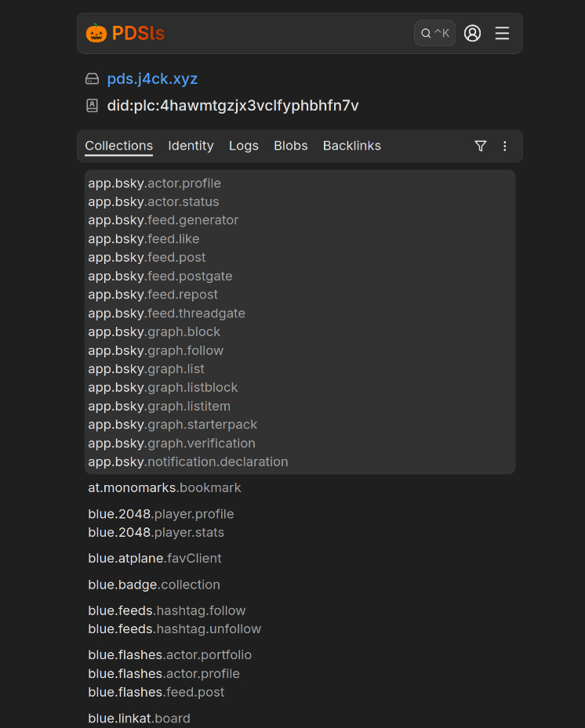The width and height of the screenshot is (585, 728).
Task: Open the Blobs tab
Action: pyautogui.click(x=291, y=146)
